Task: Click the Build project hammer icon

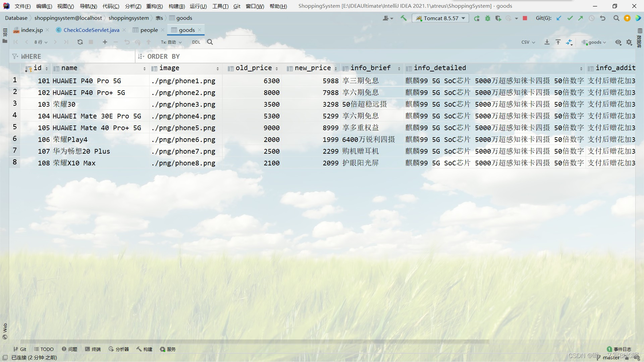Action: coord(404,18)
